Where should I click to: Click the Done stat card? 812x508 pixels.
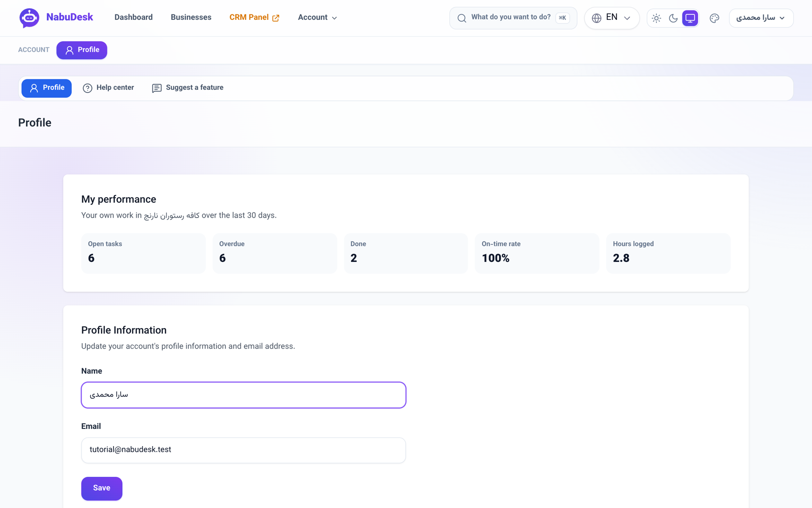[406, 253]
